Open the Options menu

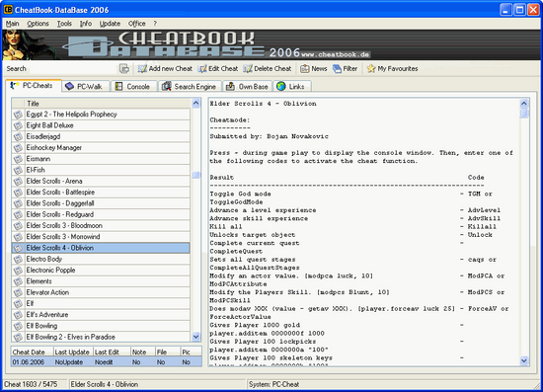tap(38, 24)
